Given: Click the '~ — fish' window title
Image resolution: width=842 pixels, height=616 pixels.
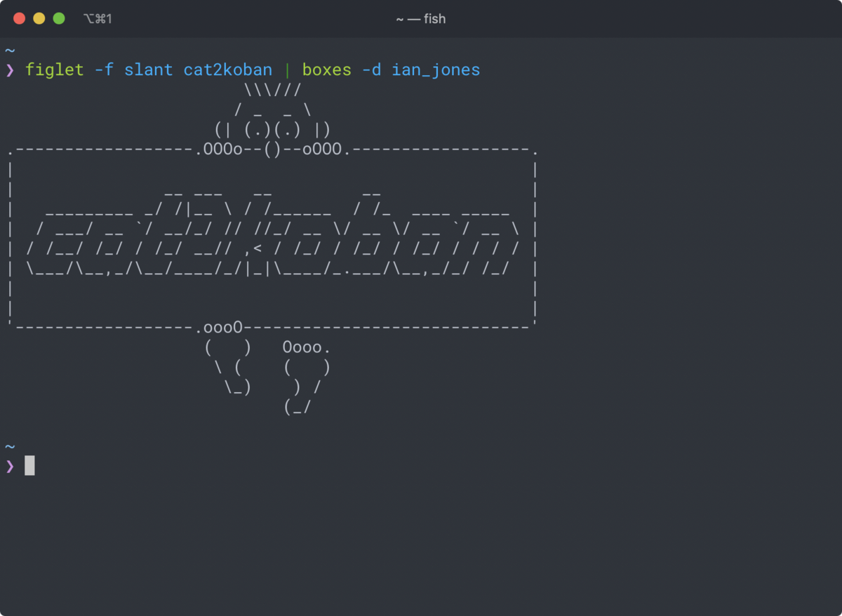Looking at the screenshot, I should click(420, 19).
